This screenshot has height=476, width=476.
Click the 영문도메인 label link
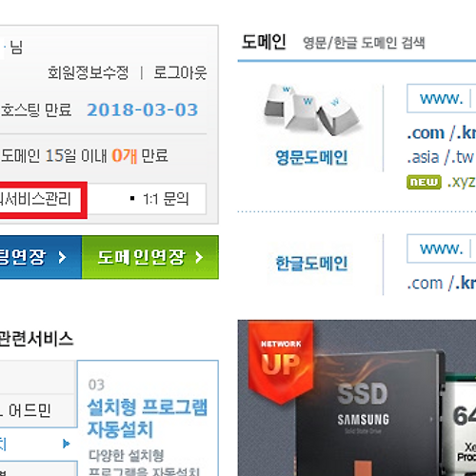(311, 157)
